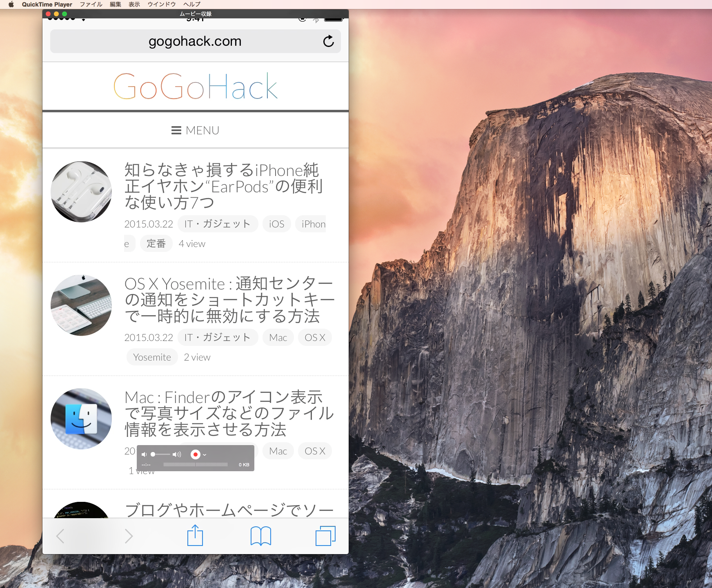Open the iPhone純正イヤホン EarPods article title
Screen dimensions: 712x588
point(223,186)
